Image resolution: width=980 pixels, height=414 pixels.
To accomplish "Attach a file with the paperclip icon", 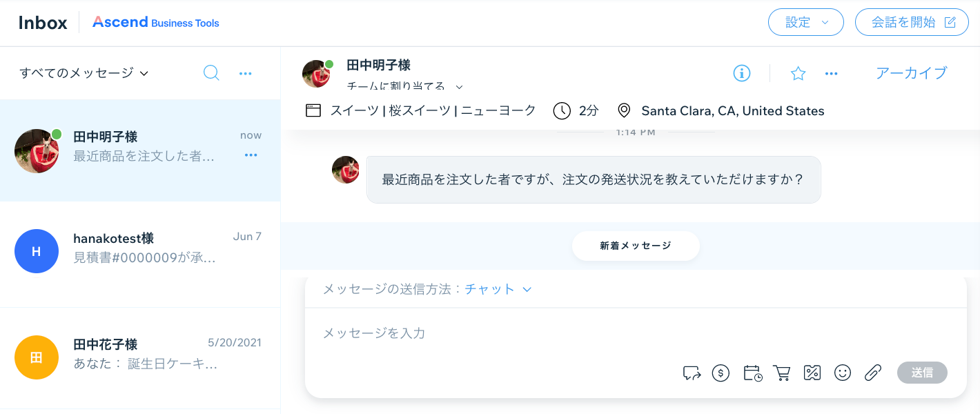I will tap(872, 373).
